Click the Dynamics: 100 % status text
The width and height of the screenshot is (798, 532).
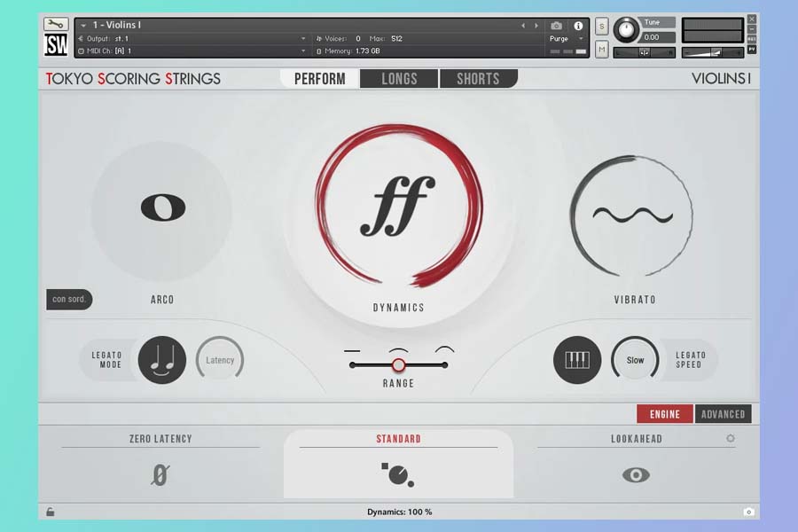click(x=400, y=512)
